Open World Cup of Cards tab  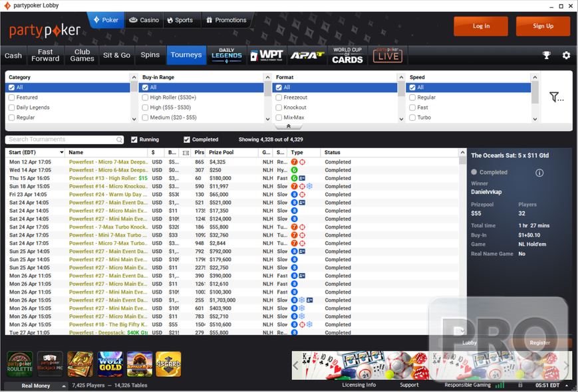347,55
